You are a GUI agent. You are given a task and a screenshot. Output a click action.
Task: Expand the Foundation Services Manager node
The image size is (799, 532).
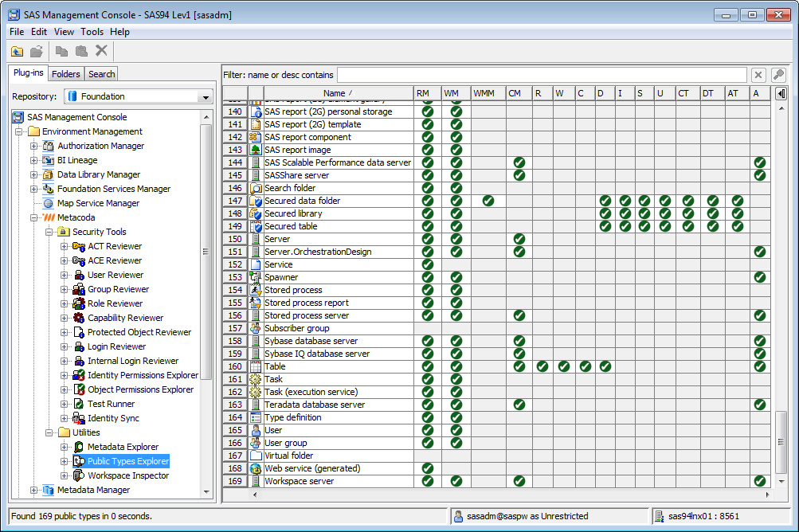click(33, 189)
